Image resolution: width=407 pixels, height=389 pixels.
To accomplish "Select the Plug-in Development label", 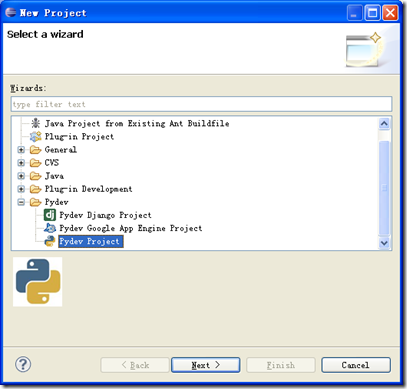I will [88, 189].
